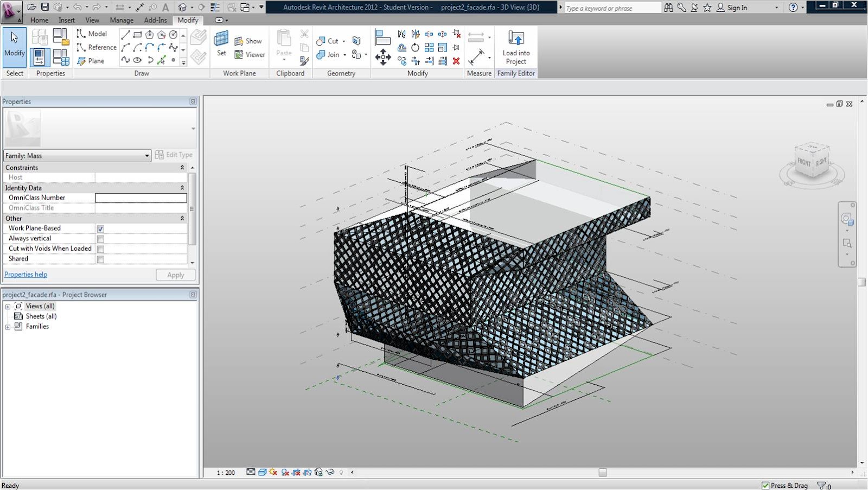Image resolution: width=868 pixels, height=490 pixels.
Task: Click the Model line tool
Action: 92,34
